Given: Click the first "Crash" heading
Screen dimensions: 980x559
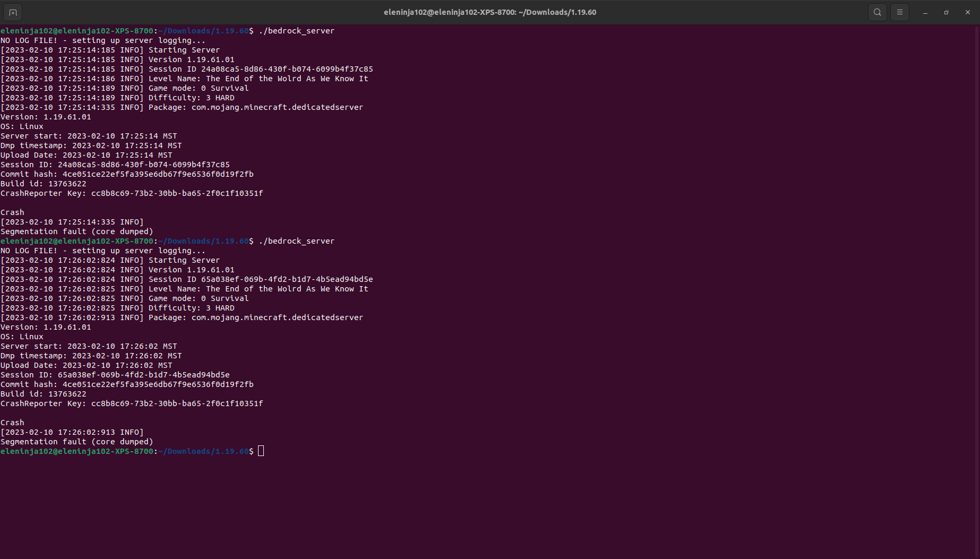Looking at the screenshot, I should 12,212.
